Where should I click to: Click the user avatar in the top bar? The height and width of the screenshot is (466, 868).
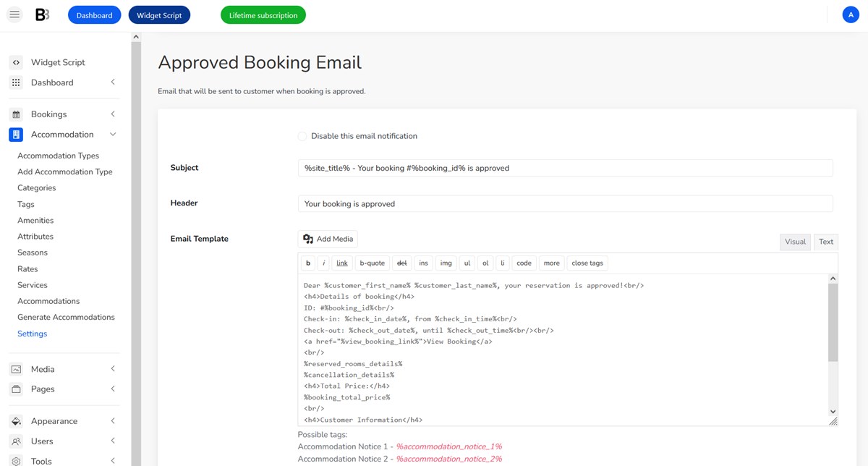point(851,14)
